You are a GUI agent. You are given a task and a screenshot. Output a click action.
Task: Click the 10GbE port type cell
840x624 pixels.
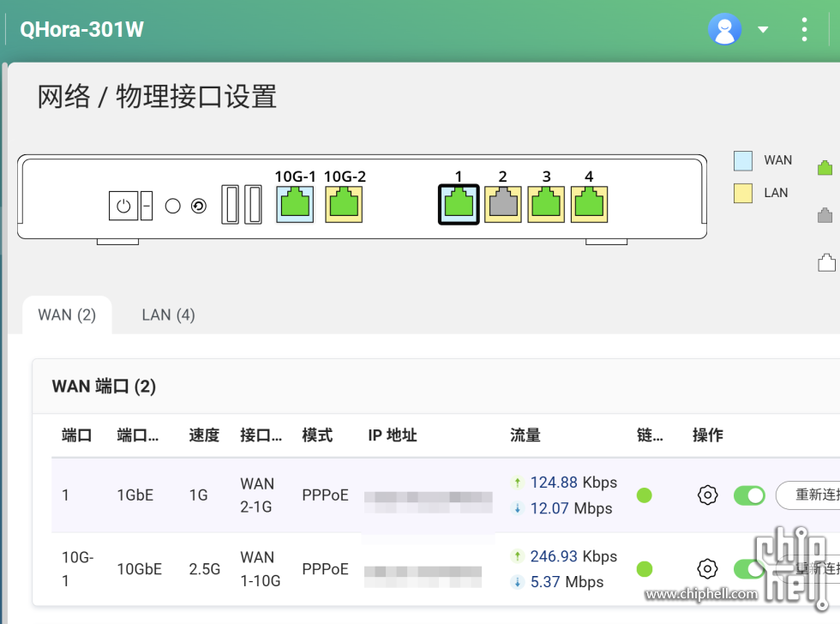coord(139,569)
